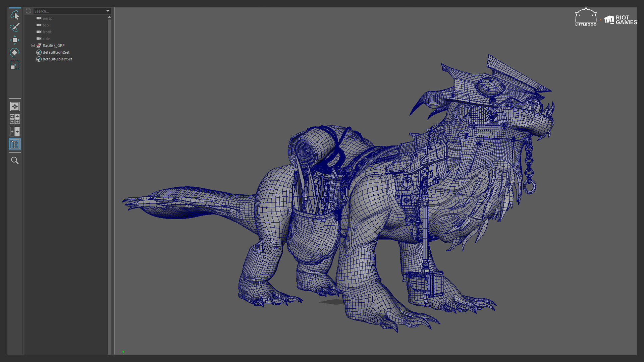Expand the Basilisk_GRP node
Screen dimensions: 644x362
33,45
